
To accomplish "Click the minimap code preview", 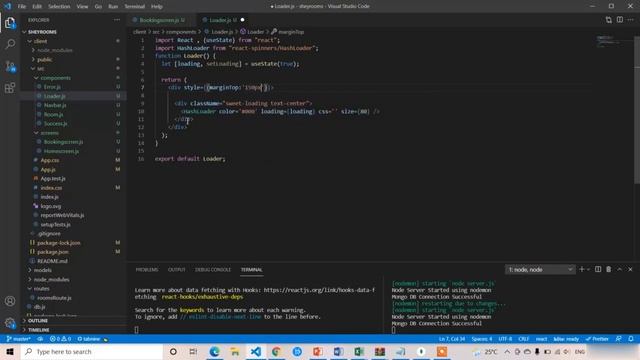I will (609, 41).
